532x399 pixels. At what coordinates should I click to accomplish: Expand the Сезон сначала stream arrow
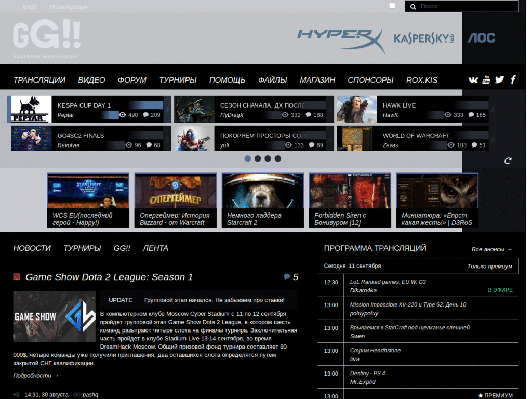click(x=330, y=109)
